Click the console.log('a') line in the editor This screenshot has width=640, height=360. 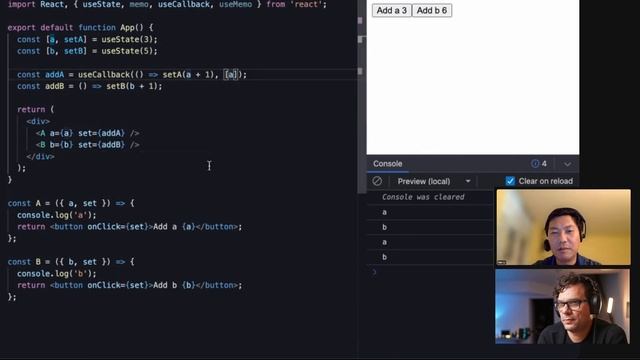click(x=57, y=215)
